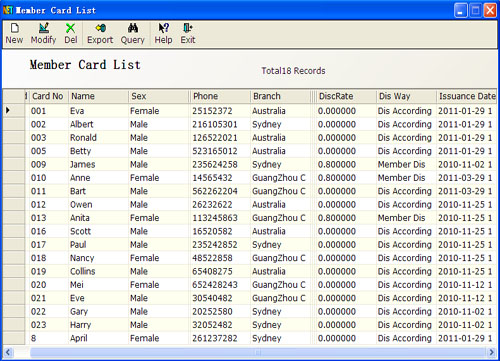This screenshot has height=361, width=500.
Task: Click 0.800000 DiscRate in Anita's row
Action: (x=337, y=218)
